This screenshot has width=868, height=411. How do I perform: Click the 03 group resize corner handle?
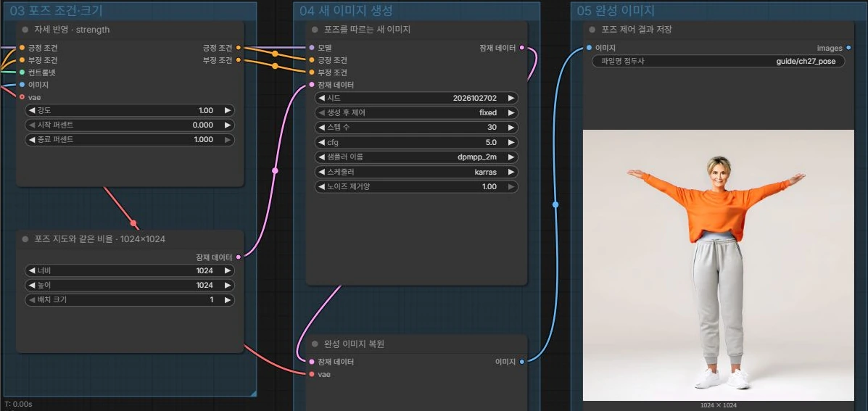tap(254, 394)
